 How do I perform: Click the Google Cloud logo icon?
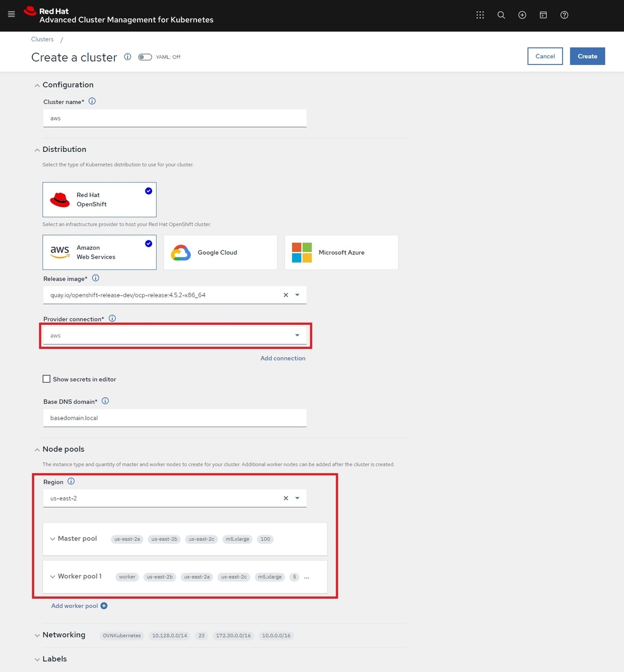[x=181, y=253]
